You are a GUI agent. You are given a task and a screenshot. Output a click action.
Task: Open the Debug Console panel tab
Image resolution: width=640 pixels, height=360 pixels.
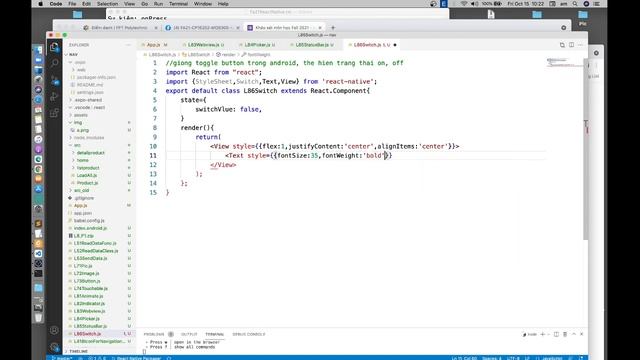(249, 334)
